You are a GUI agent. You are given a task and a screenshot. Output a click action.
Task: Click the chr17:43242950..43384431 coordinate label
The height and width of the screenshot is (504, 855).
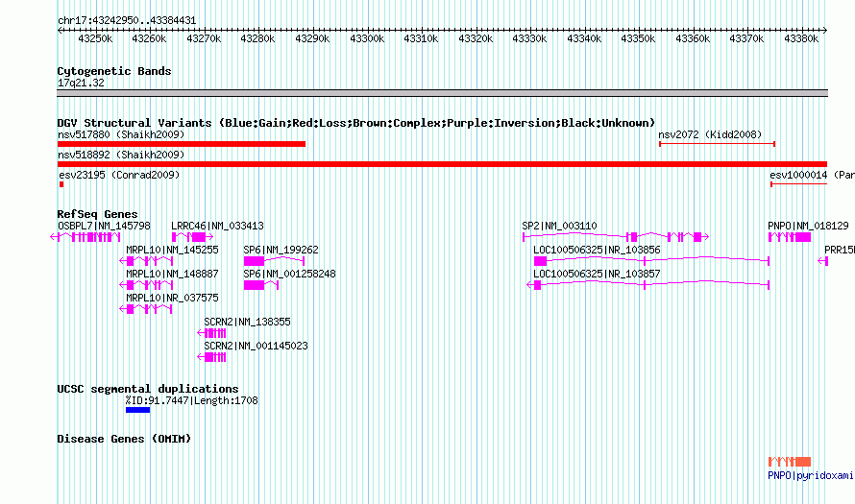(127, 20)
